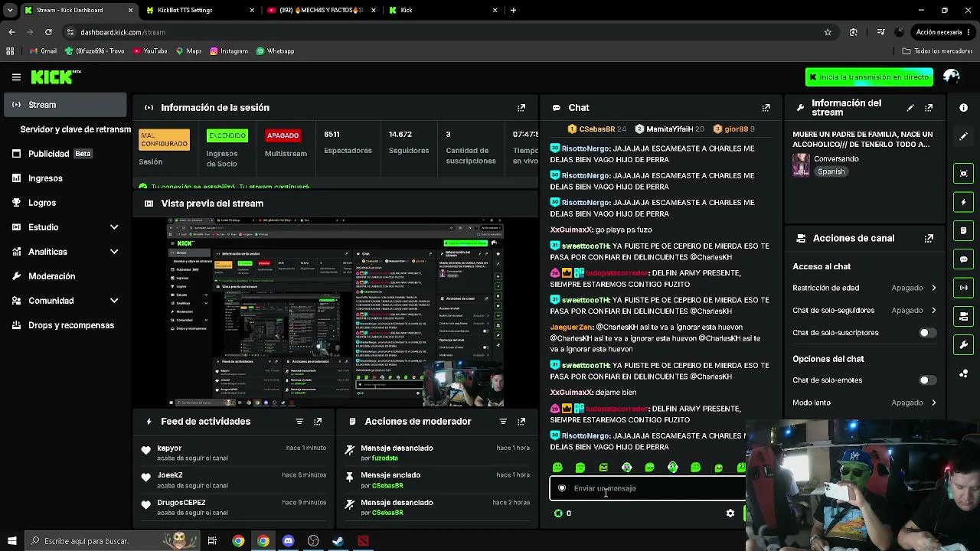Expand the Analíticas sidebar section
The height and width of the screenshot is (551, 980).
point(114,252)
